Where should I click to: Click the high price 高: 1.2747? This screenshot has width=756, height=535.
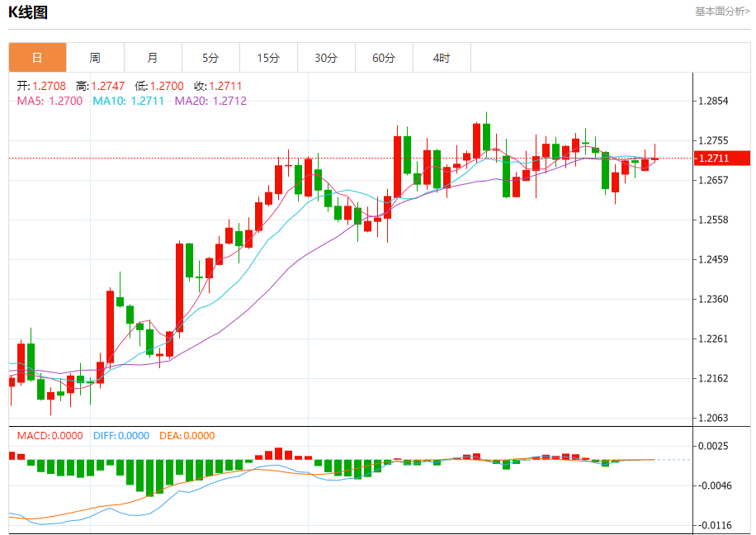tap(101, 86)
